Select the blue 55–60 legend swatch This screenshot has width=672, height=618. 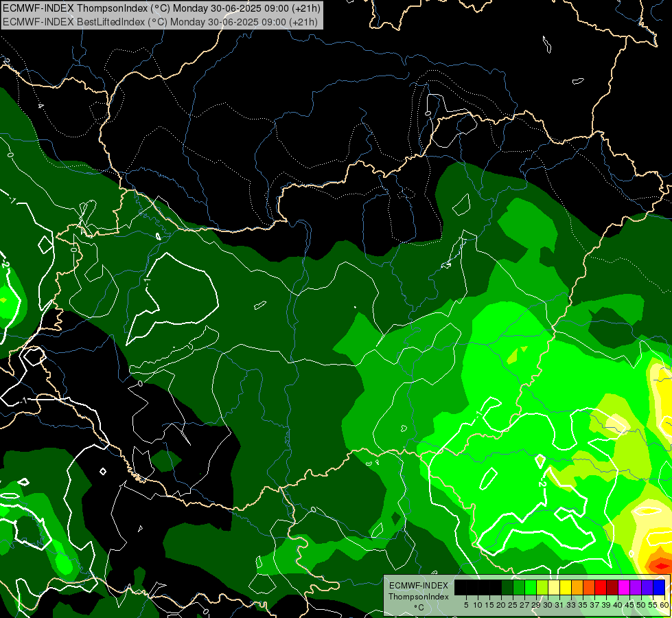(659, 587)
